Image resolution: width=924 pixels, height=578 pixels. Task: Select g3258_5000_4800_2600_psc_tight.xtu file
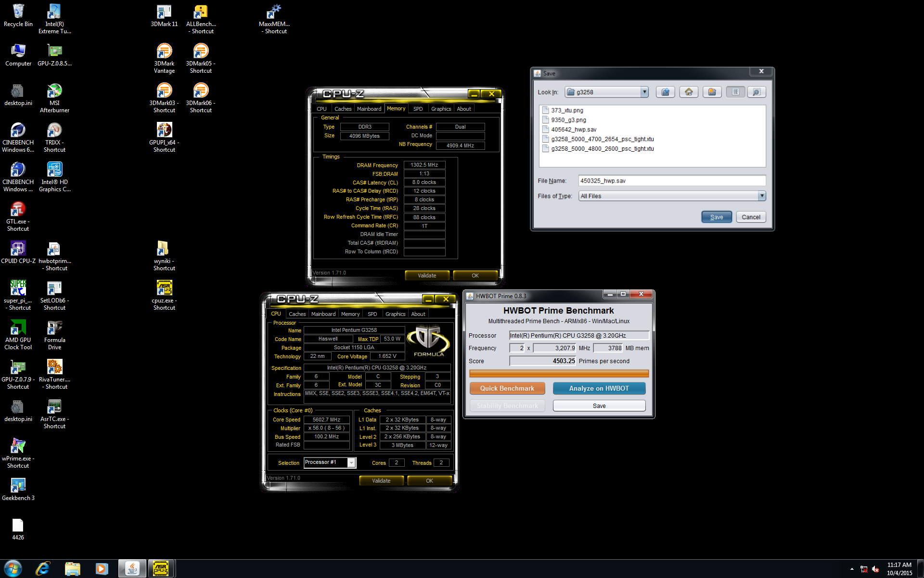click(x=598, y=149)
